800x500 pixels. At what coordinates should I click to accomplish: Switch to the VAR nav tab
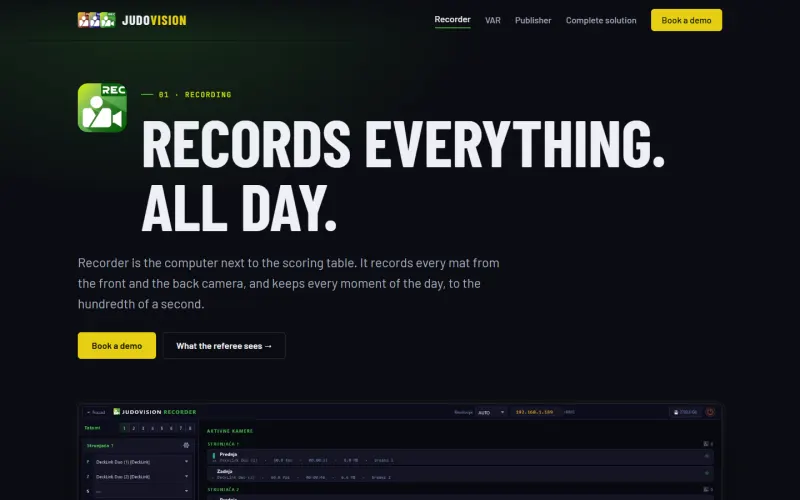click(x=493, y=20)
